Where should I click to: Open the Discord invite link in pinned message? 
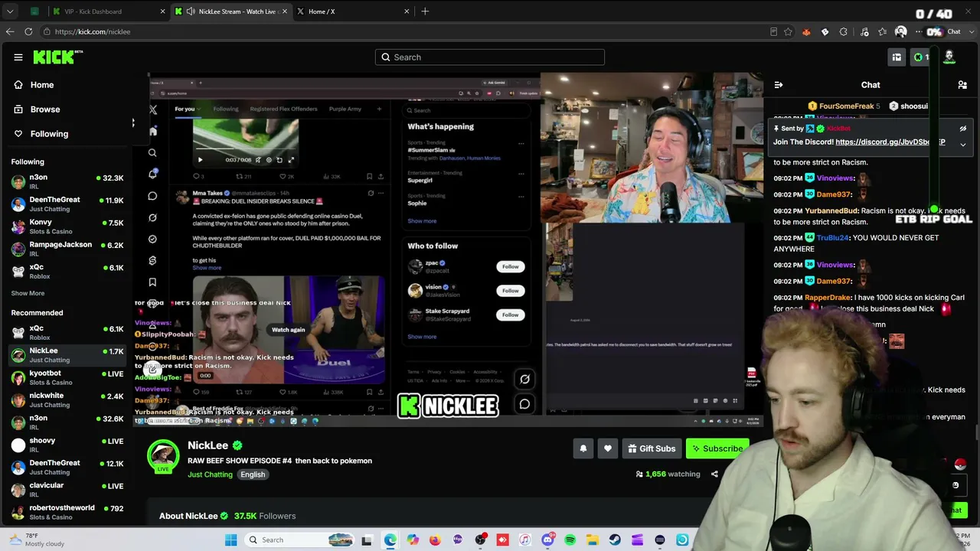pos(890,142)
